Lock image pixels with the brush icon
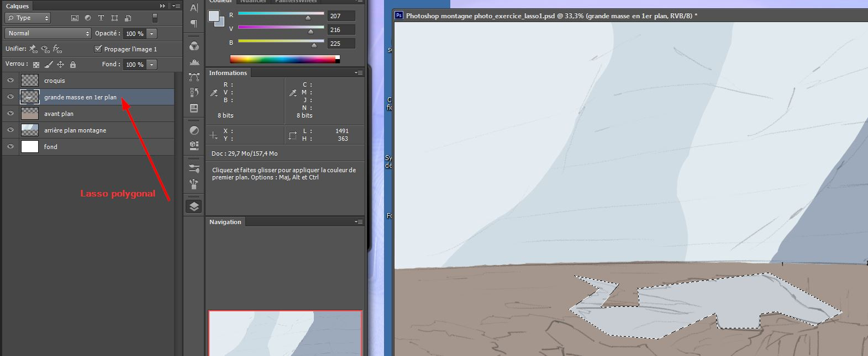Viewport: 868px width, 356px height. coord(49,65)
